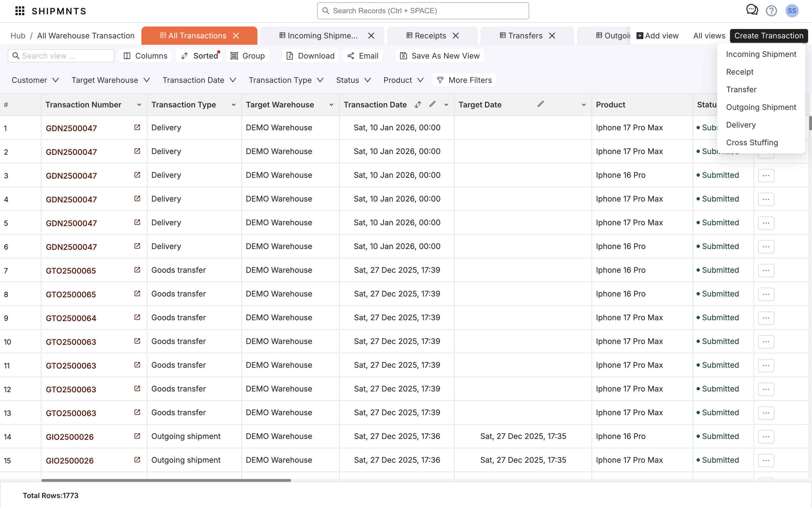The width and height of the screenshot is (812, 508).
Task: Choose Delivery from Create menu
Action: pos(761,125)
